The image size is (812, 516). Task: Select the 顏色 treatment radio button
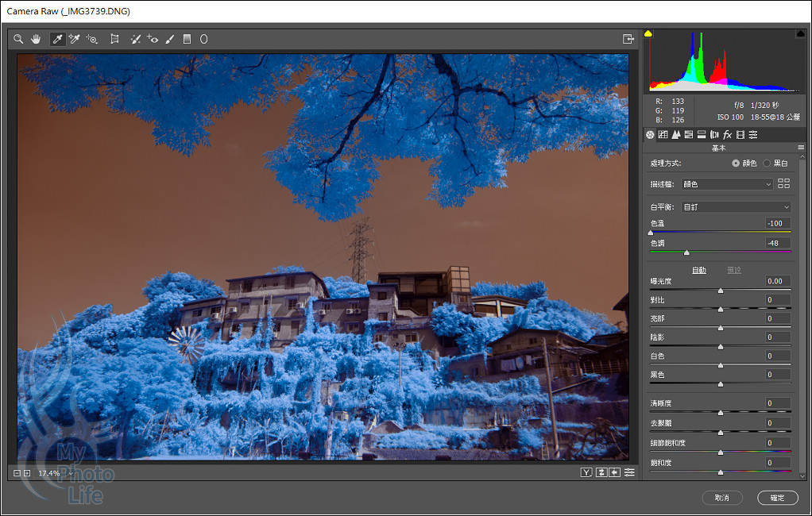pos(736,163)
